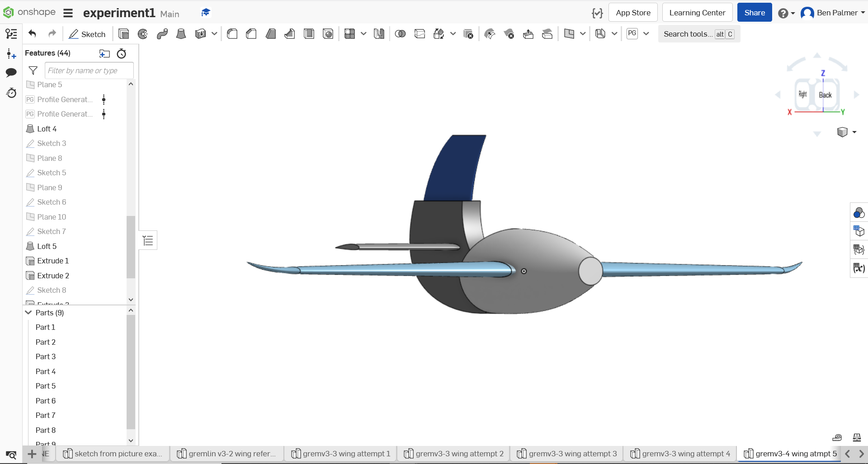Switch to sketch from picture exa... tab
This screenshot has width=868, height=464.
coord(113,454)
